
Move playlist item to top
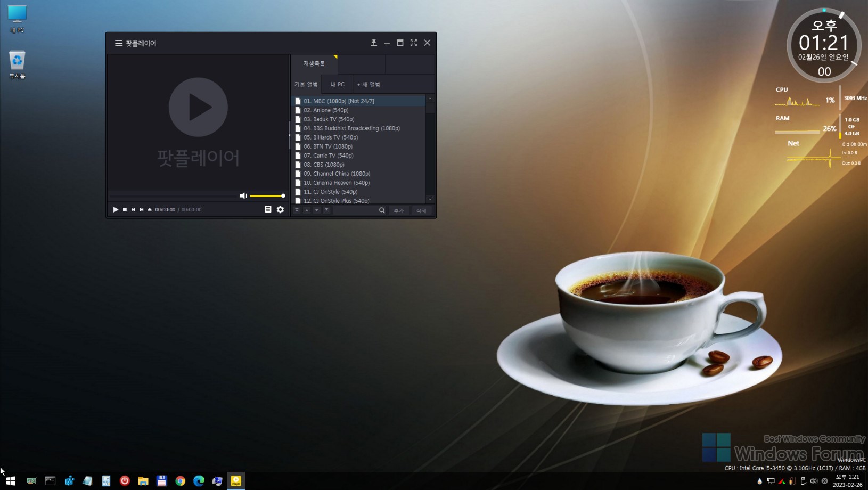tap(297, 210)
